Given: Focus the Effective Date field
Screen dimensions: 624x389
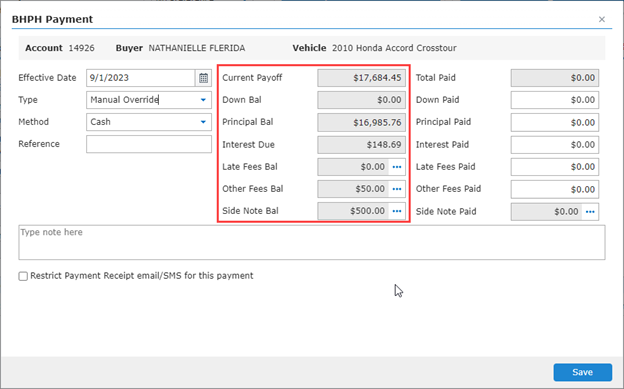Looking at the screenshot, I should point(140,78).
